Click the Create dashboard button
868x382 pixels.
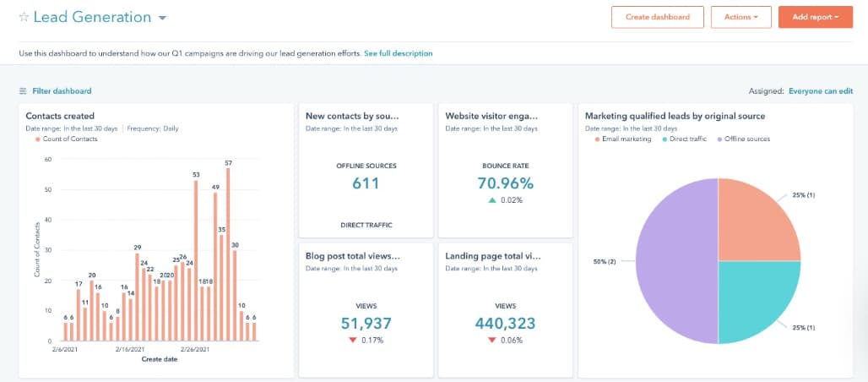658,17
